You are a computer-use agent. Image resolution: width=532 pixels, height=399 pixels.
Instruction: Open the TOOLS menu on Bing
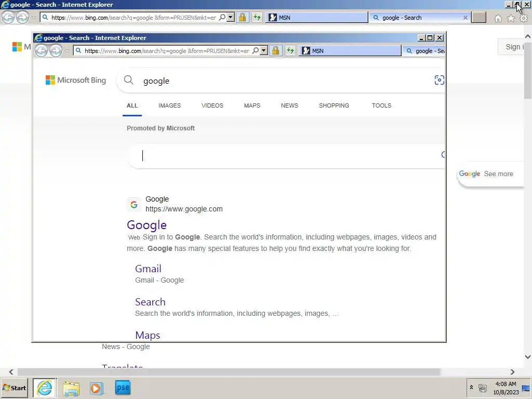(381, 105)
